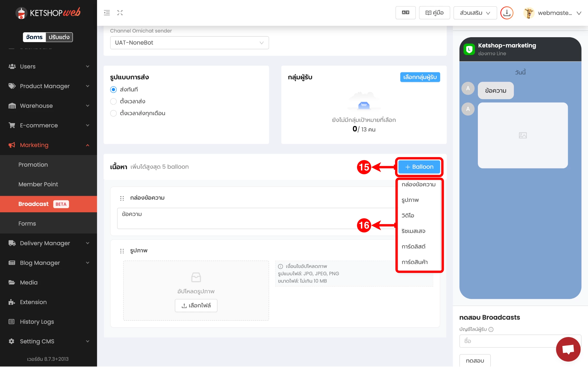Select the ตั้งเวลาส่งทุกเดือน radio option
Screen dimensions: 588x367
tap(114, 113)
